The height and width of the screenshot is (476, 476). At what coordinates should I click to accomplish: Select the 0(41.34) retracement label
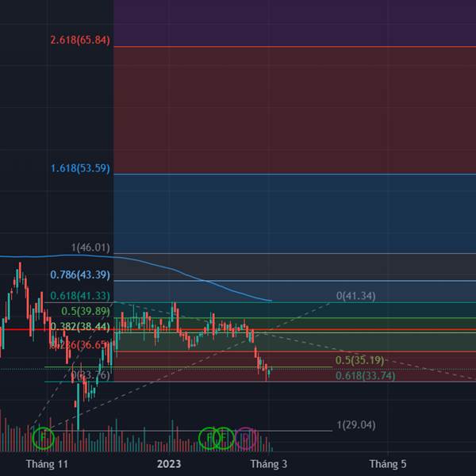[x=355, y=296]
